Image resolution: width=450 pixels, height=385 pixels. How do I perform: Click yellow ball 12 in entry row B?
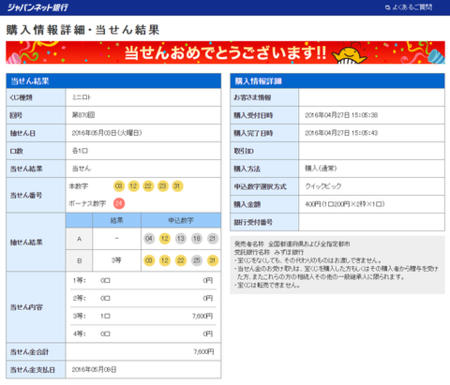(165, 260)
